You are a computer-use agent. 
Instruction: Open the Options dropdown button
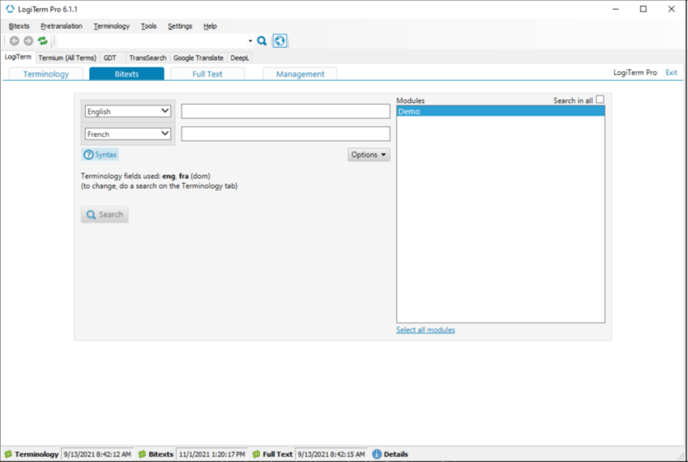[369, 154]
